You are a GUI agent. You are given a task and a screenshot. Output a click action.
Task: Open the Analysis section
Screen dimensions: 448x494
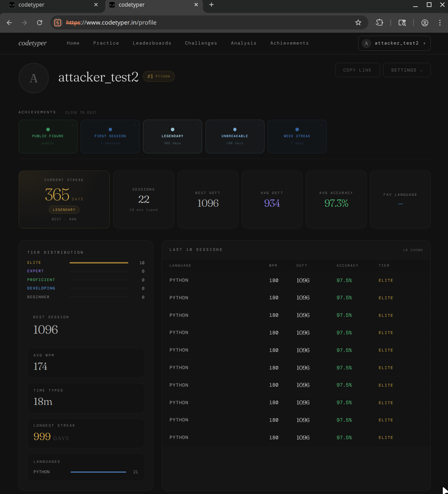[244, 43]
